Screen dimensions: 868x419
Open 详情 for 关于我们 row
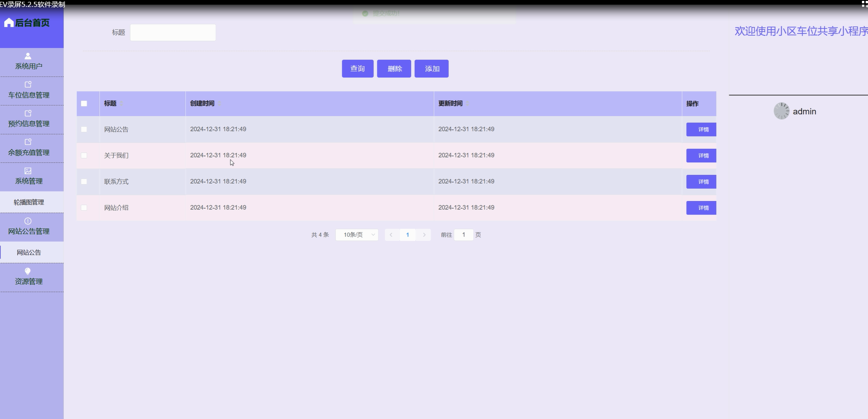(701, 155)
